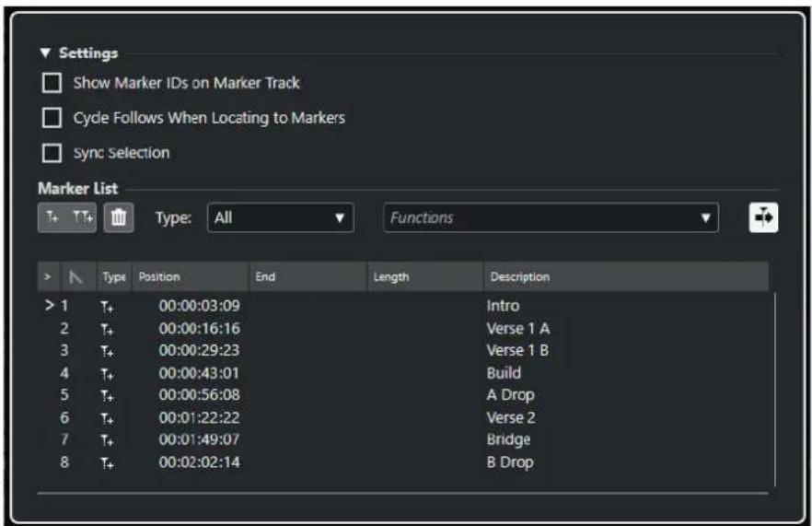Viewport: 812px width, 526px height.
Task: Click the marker type icon for Build
Action: tap(107, 374)
